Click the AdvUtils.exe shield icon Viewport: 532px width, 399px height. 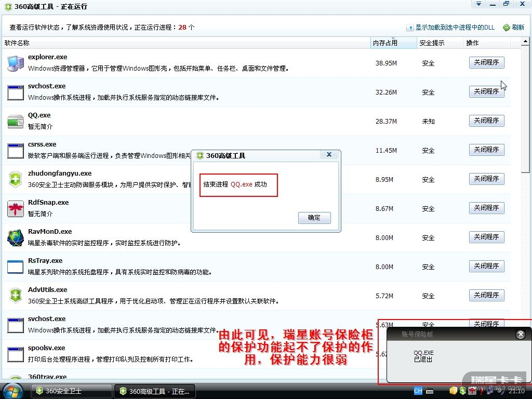[16, 296]
